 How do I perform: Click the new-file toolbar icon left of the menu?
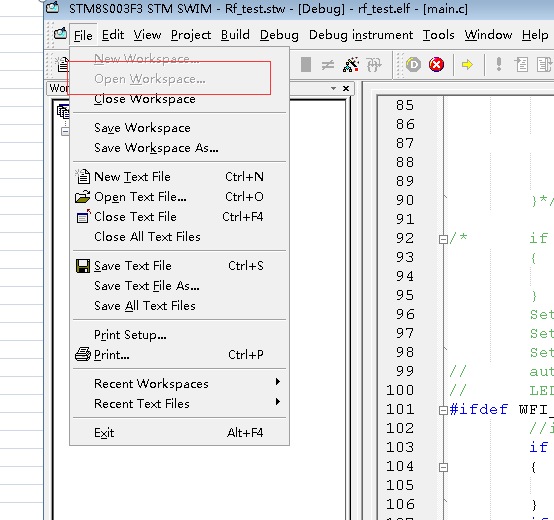point(63,64)
